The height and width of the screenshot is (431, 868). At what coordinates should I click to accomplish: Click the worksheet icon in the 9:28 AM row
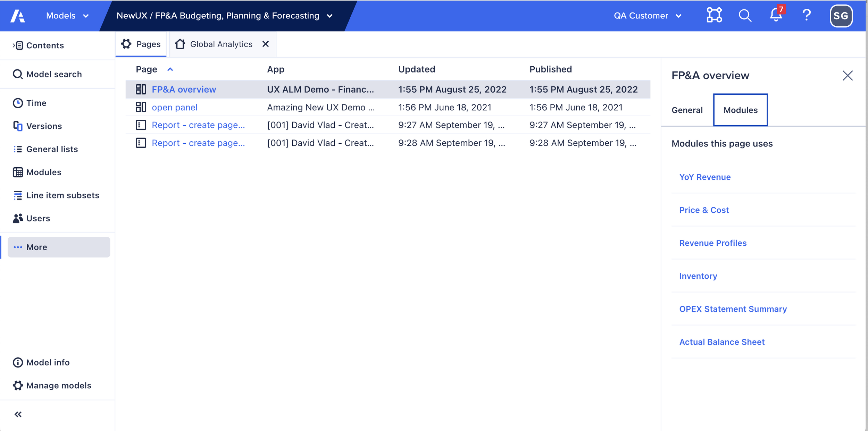coord(141,143)
